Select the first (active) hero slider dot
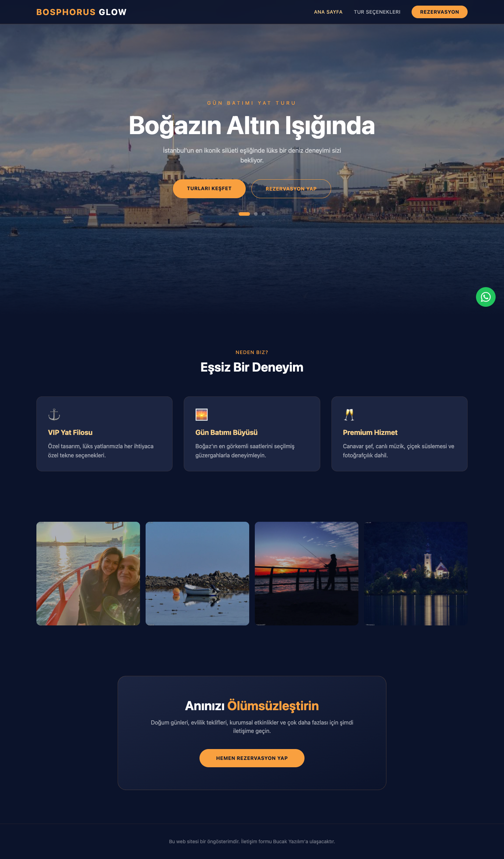504x859 pixels. (x=244, y=214)
